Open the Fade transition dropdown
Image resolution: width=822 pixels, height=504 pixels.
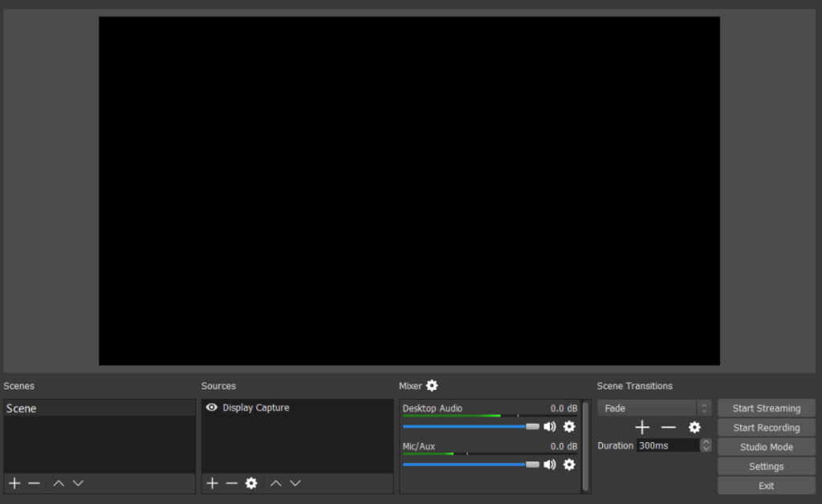pos(653,408)
